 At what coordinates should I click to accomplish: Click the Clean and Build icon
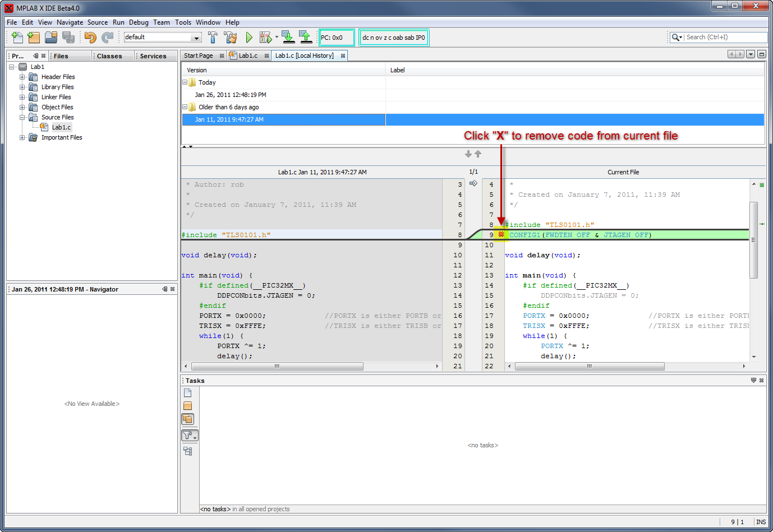click(x=230, y=38)
